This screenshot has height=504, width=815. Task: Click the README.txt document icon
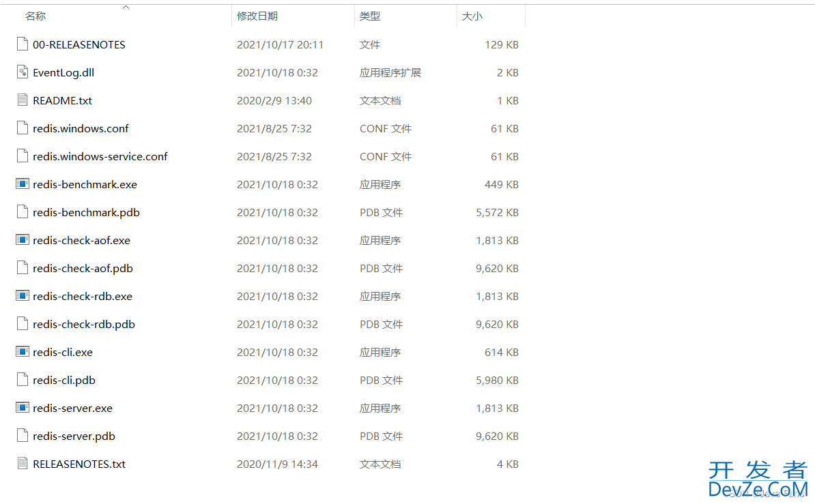click(x=23, y=100)
